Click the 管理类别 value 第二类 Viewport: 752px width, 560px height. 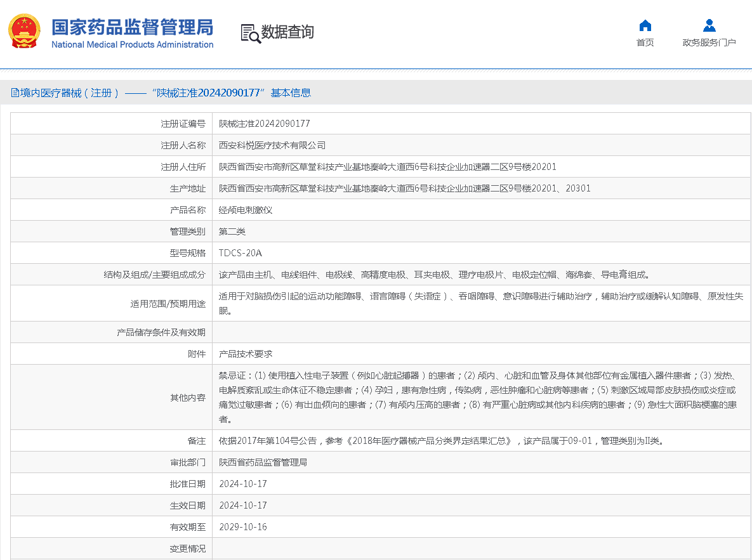coord(232,231)
